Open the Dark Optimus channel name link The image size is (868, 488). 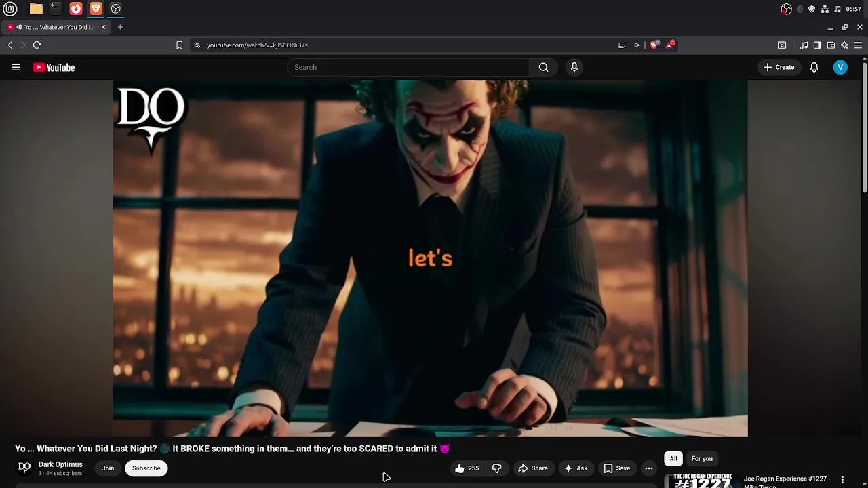60,464
